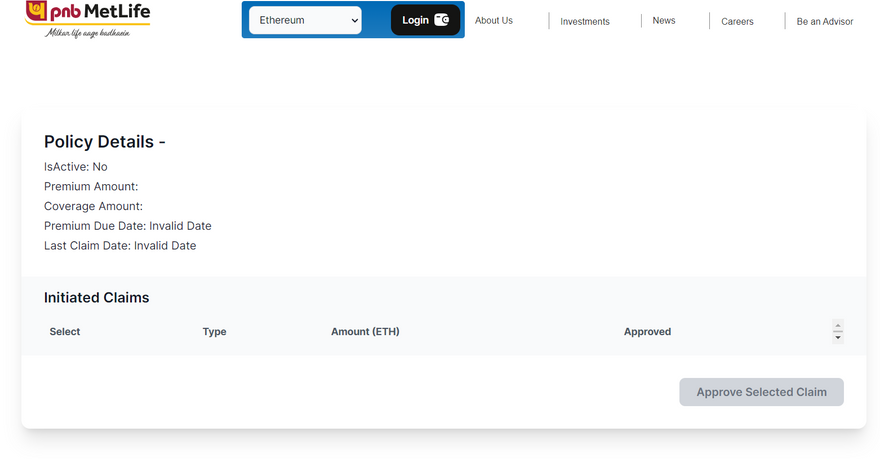
Task: Open the Ethereum network dropdown
Action: tap(305, 20)
